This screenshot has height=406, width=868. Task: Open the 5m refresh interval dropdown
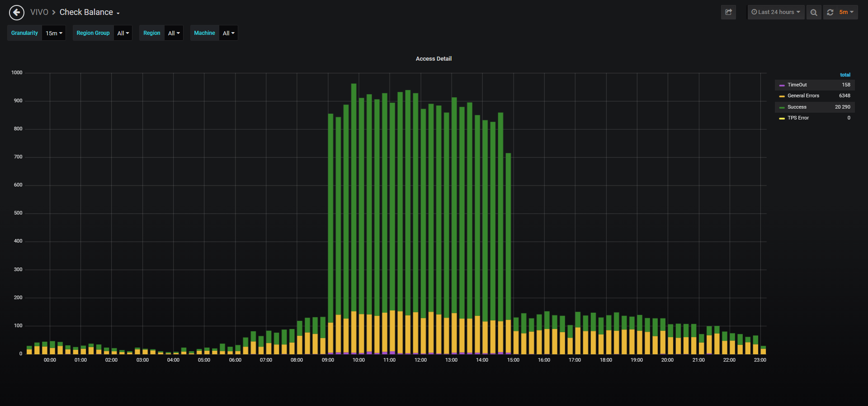(x=846, y=12)
